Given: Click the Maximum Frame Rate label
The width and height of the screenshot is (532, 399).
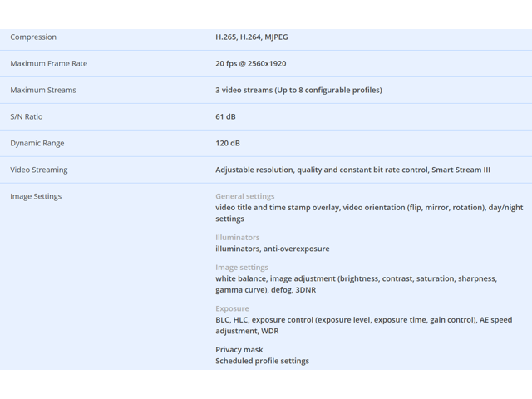Looking at the screenshot, I should [48, 64].
